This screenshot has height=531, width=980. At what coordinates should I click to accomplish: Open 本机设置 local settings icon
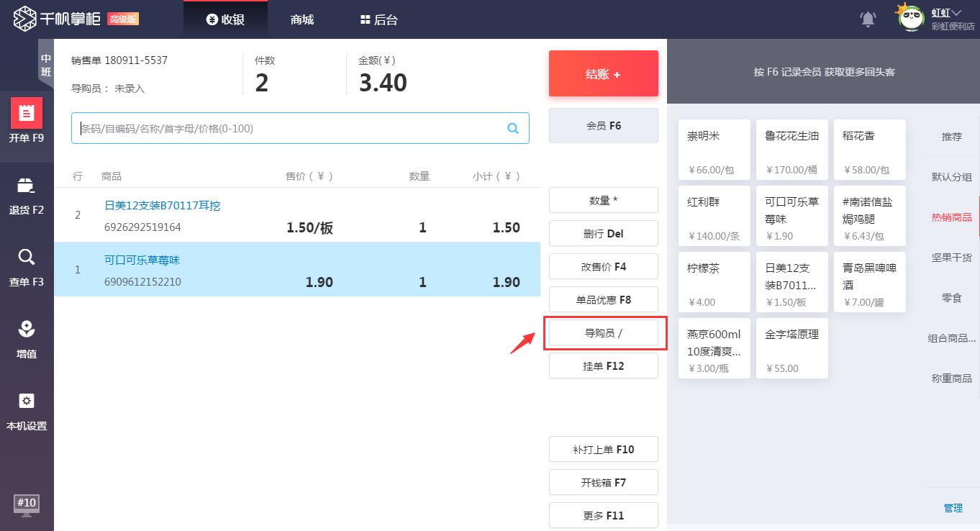coord(27,401)
